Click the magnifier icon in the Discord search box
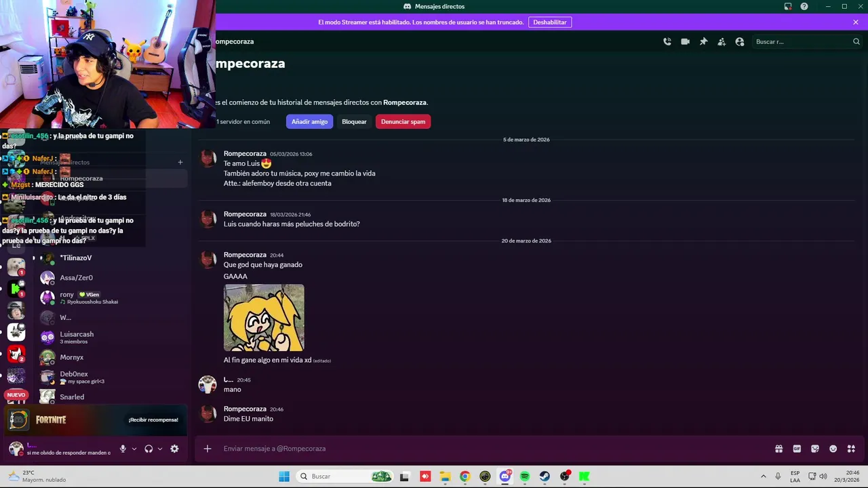 click(x=856, y=41)
